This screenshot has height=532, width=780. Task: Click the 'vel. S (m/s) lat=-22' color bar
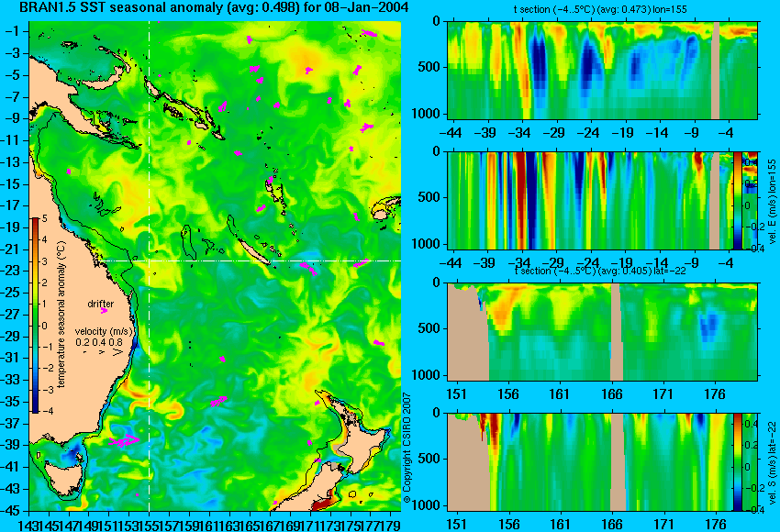click(738, 462)
